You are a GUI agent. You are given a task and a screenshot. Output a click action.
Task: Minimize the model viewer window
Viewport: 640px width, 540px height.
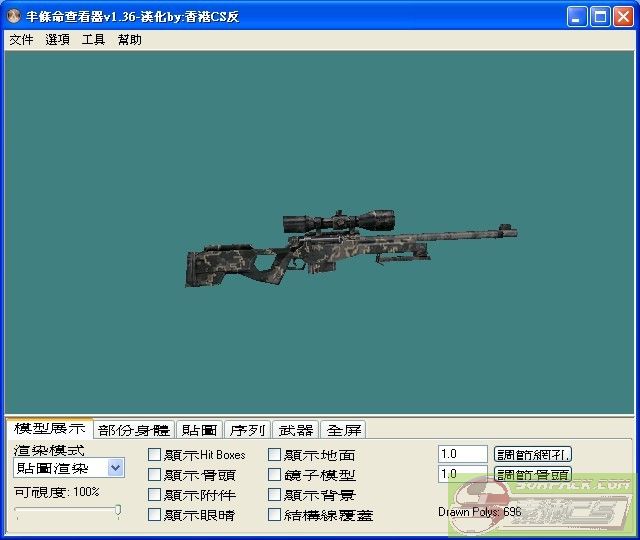point(577,17)
